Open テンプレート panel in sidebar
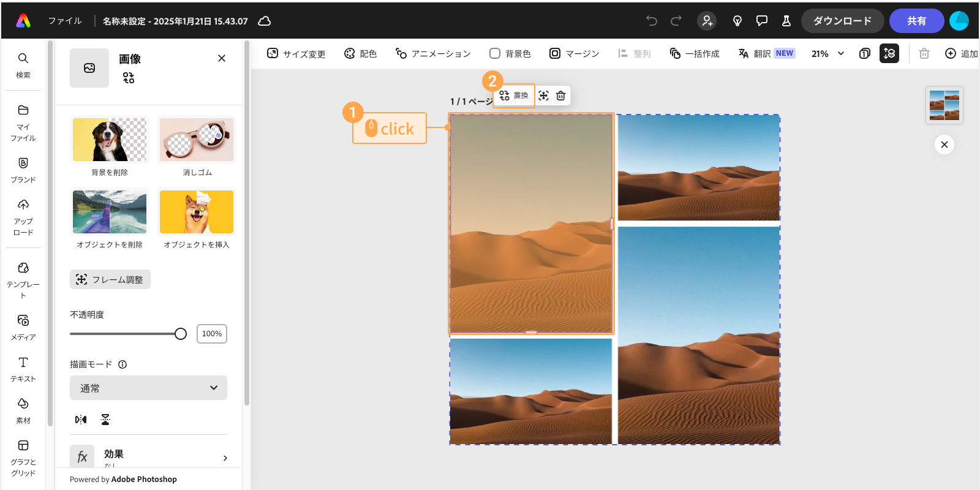Screen dimensions: 980x490 coord(23,280)
